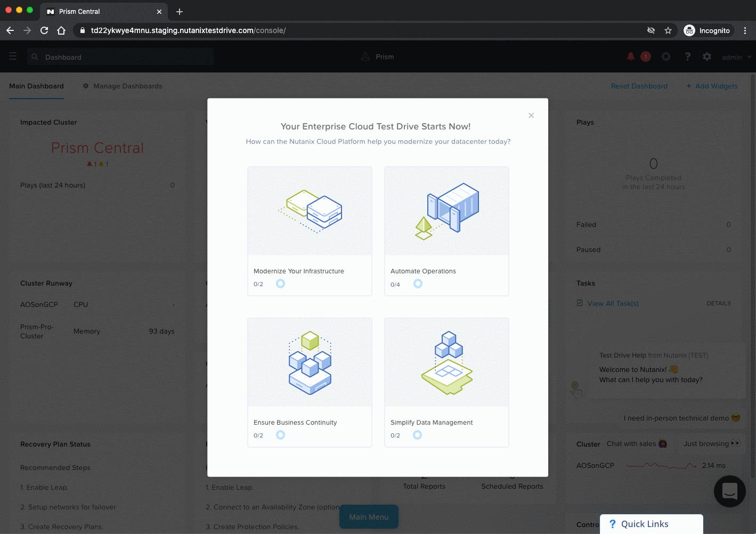756x534 pixels.
Task: Click View All Task(s) link
Action: point(613,304)
